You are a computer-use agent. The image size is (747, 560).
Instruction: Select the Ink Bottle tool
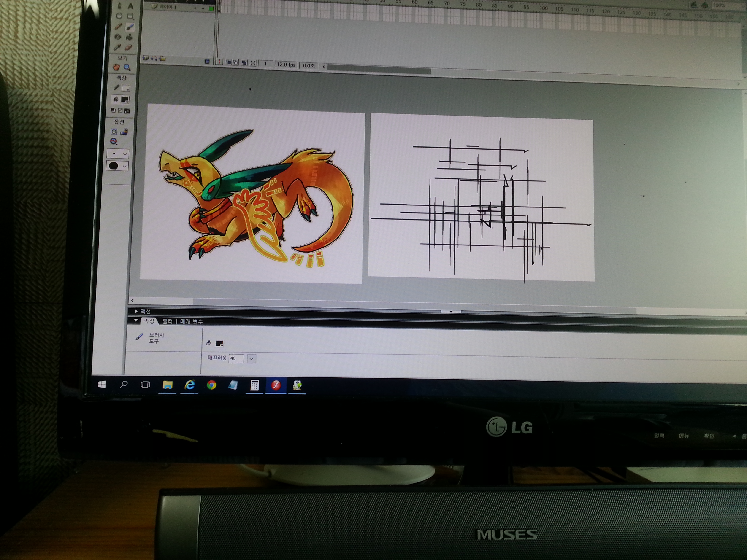point(118,37)
